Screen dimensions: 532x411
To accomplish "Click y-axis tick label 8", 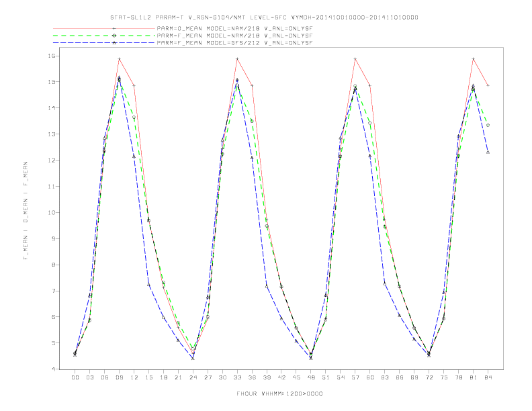I will click(x=52, y=265).
